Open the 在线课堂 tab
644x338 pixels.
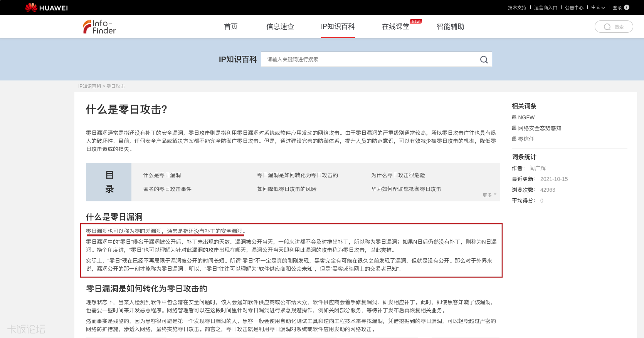(396, 27)
